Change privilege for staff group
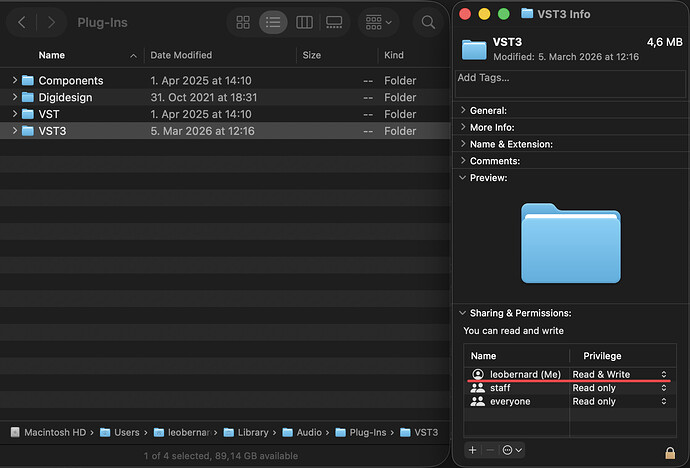Screen dimensions: 690x468 pyautogui.click(x=619, y=388)
